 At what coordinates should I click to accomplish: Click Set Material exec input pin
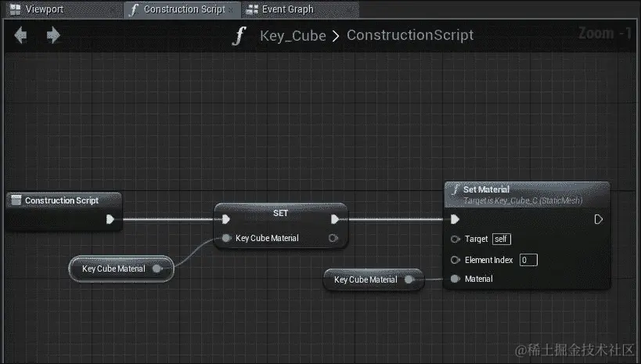[455, 219]
